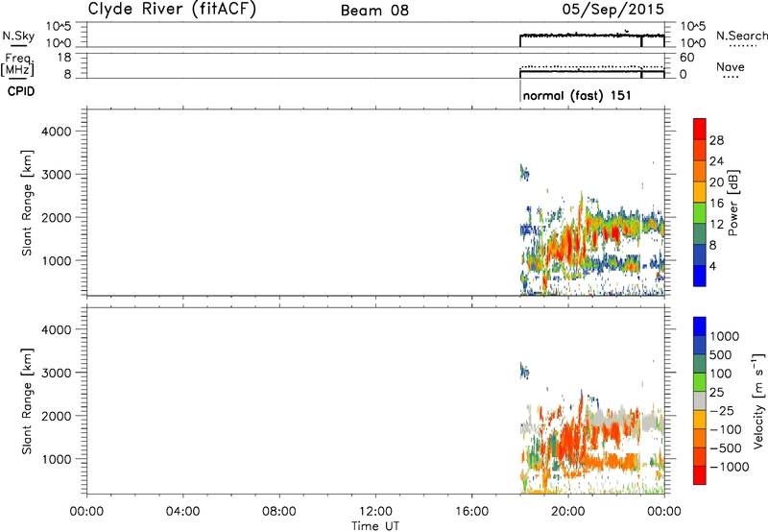768x532 pixels.
Task: Select the 'Freq. [MHz]' axis label
Action: coord(18,65)
